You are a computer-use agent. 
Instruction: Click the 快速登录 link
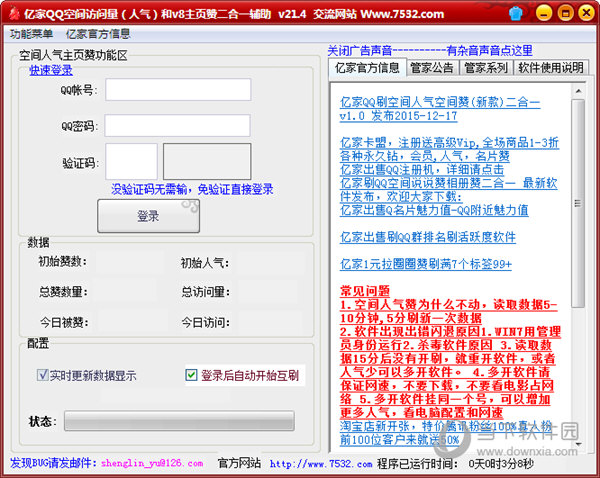click(51, 70)
